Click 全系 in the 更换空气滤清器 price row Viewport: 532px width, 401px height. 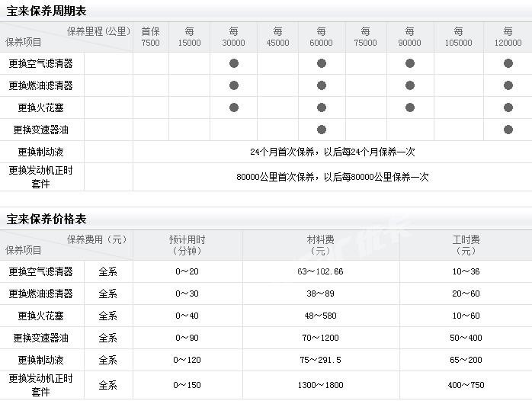pyautogui.click(x=108, y=271)
